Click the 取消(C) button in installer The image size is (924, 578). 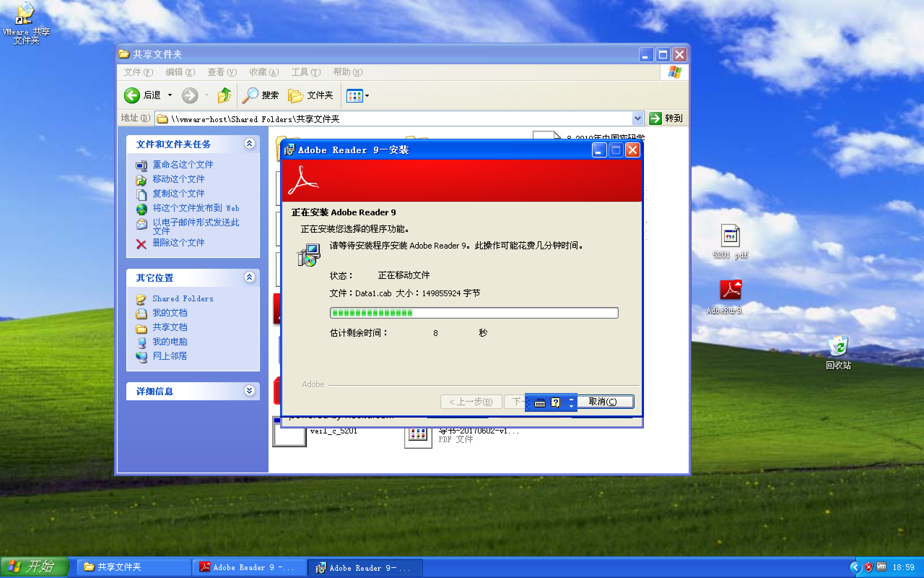(605, 402)
